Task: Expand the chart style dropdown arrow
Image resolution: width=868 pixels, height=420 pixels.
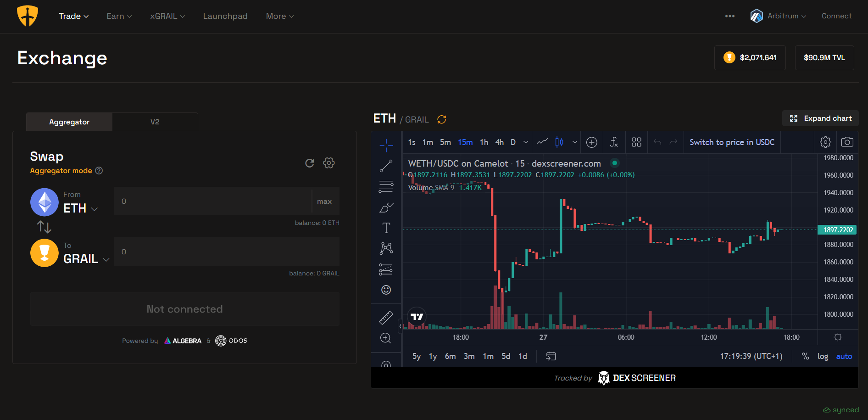Action: 574,142
